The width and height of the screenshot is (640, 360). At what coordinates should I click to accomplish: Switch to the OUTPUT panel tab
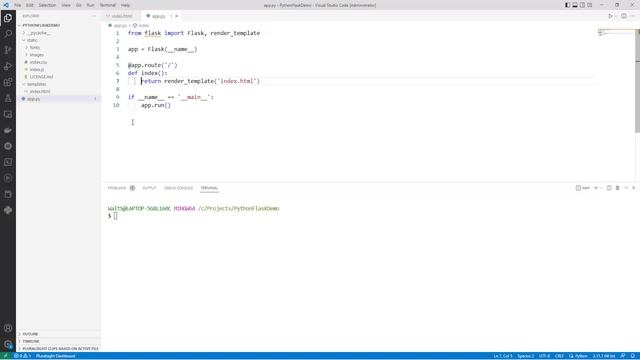click(x=149, y=188)
